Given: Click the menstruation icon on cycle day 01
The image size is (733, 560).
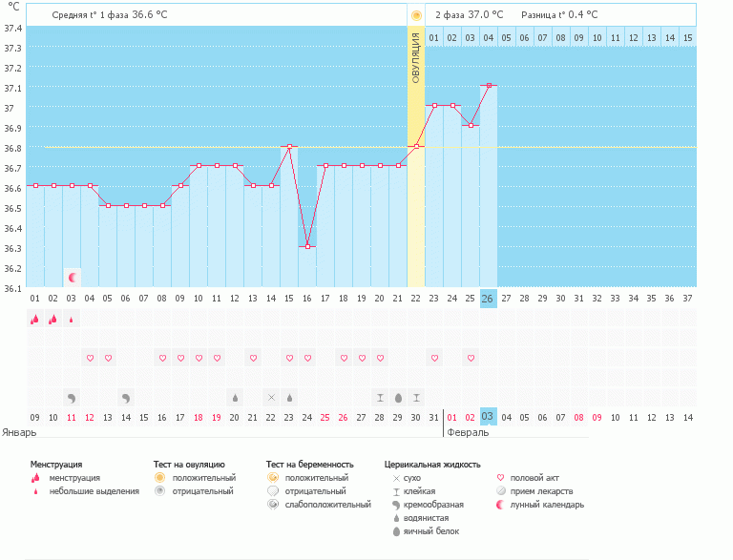Looking at the screenshot, I should [34, 320].
